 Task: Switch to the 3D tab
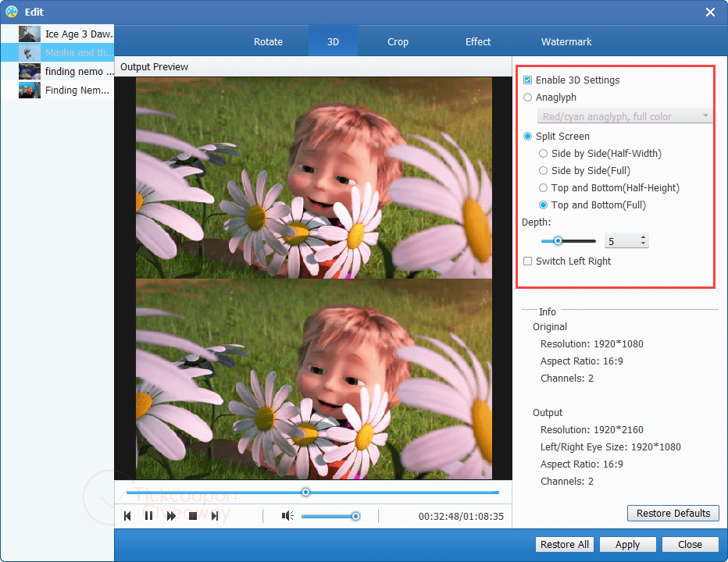tap(333, 42)
